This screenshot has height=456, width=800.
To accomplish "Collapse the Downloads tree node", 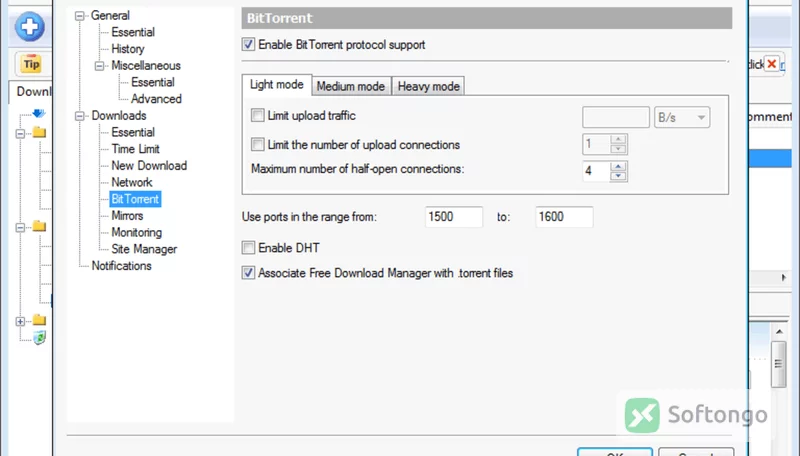I will [x=80, y=116].
